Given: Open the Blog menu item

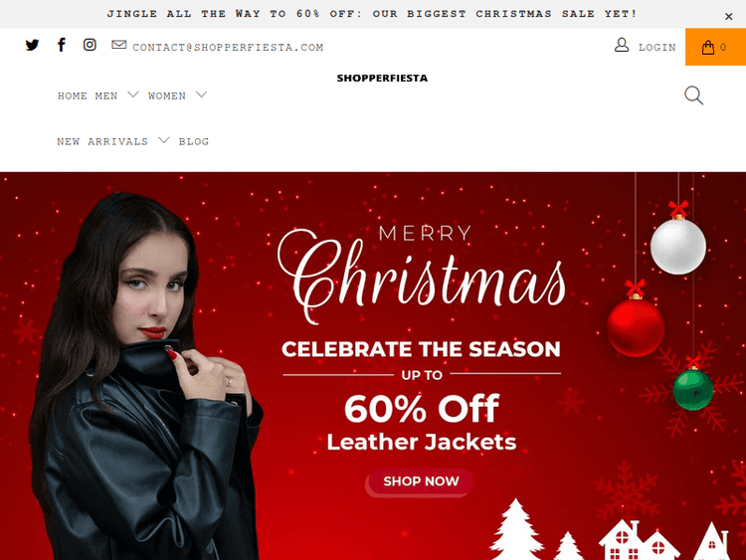Looking at the screenshot, I should click(194, 142).
